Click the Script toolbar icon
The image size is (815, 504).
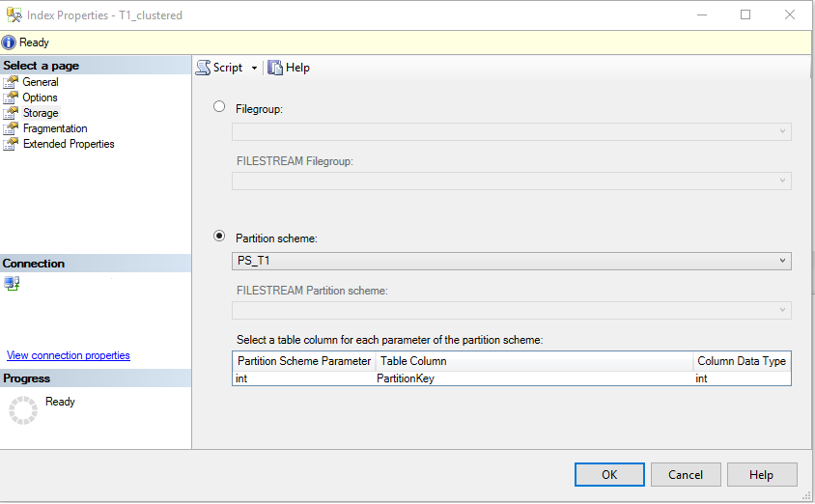click(203, 68)
